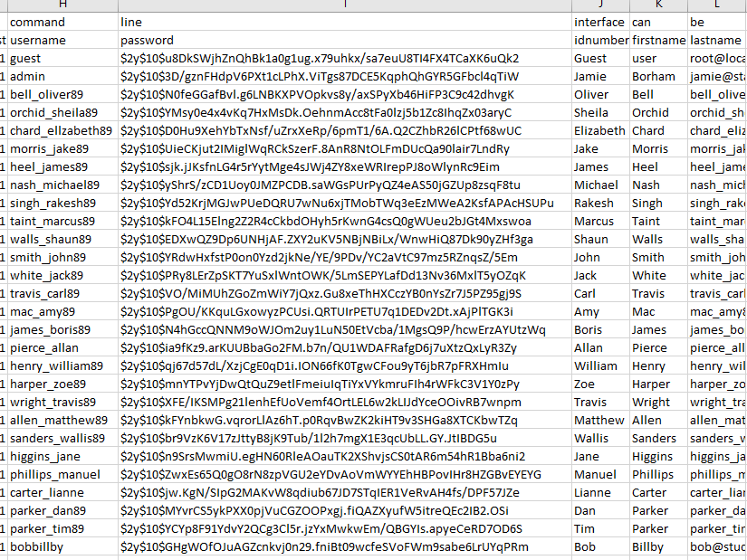Select column H header
Screen dimensions: 747x560
click(x=62, y=5)
